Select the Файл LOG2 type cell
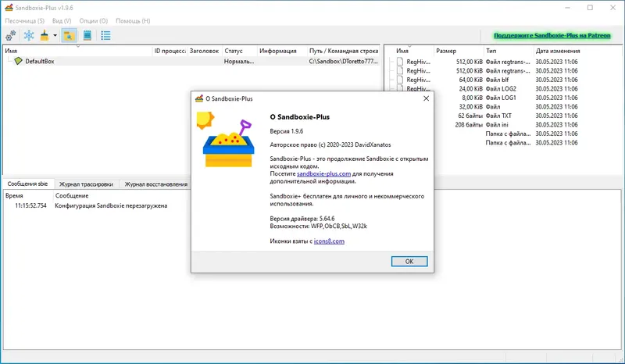The width and height of the screenshot is (625, 364). [x=501, y=89]
